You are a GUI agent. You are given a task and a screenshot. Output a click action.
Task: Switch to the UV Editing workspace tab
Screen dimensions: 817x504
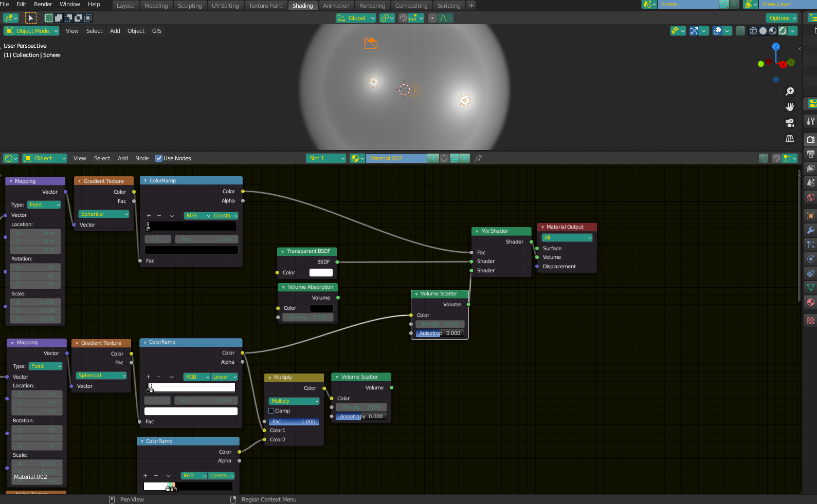tap(225, 6)
